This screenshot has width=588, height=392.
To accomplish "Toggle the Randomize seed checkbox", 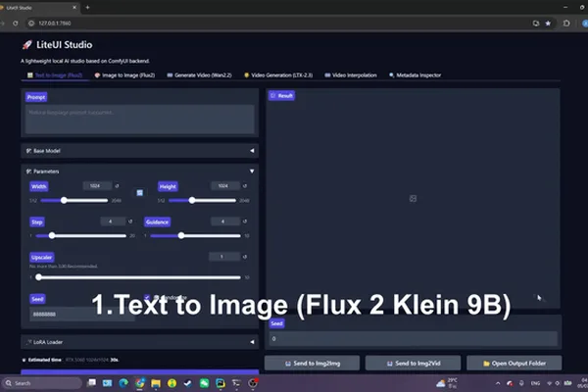I will 147,298.
